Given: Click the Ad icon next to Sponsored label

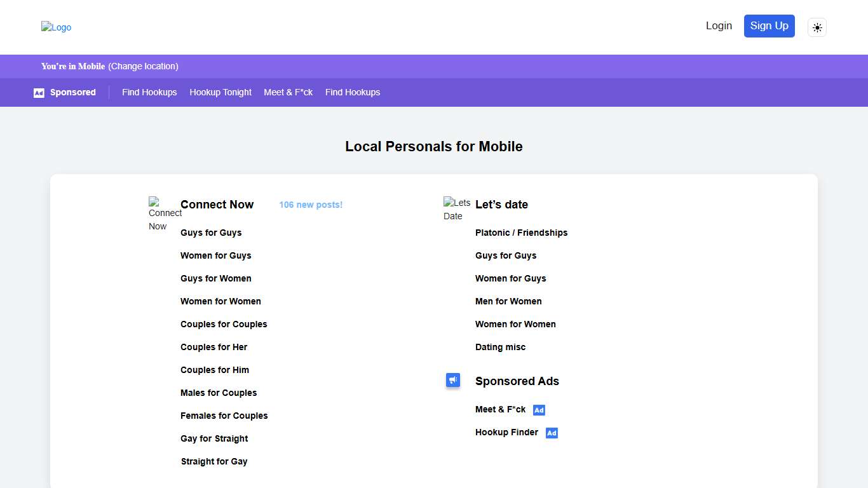Looking at the screenshot, I should [39, 92].
